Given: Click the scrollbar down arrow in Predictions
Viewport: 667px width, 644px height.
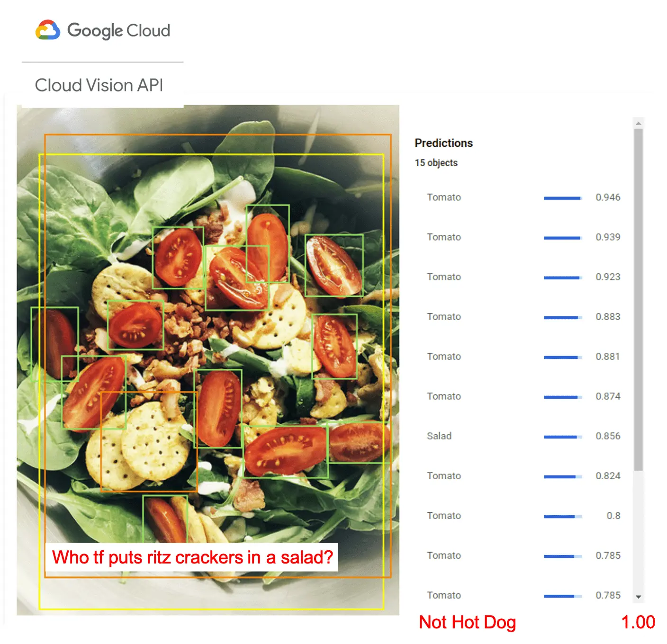Looking at the screenshot, I should coord(639,597).
